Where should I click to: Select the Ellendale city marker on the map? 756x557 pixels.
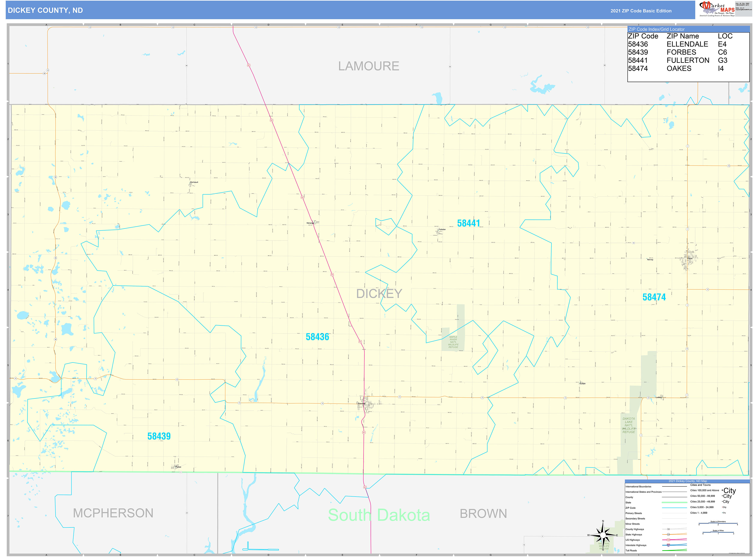(357, 404)
